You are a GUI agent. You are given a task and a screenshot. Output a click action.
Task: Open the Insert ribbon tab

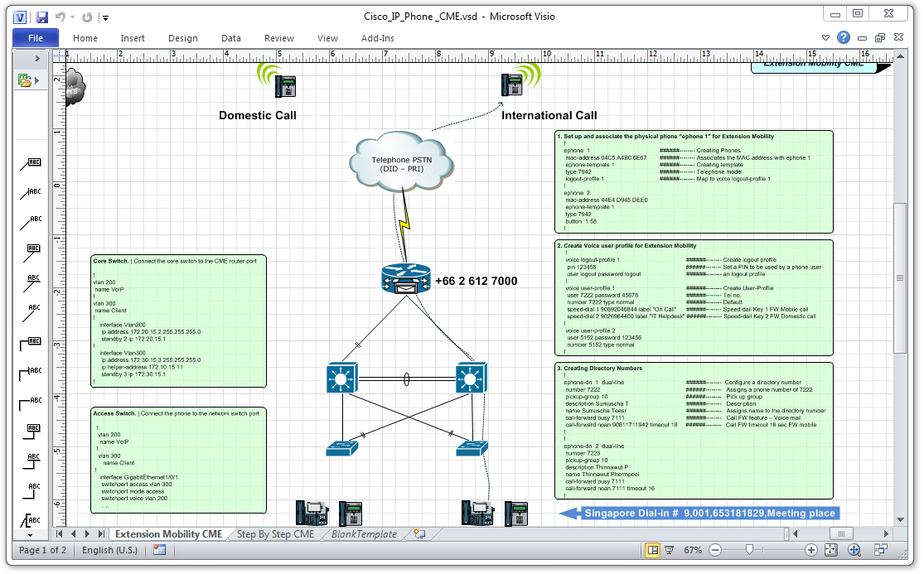pos(133,37)
